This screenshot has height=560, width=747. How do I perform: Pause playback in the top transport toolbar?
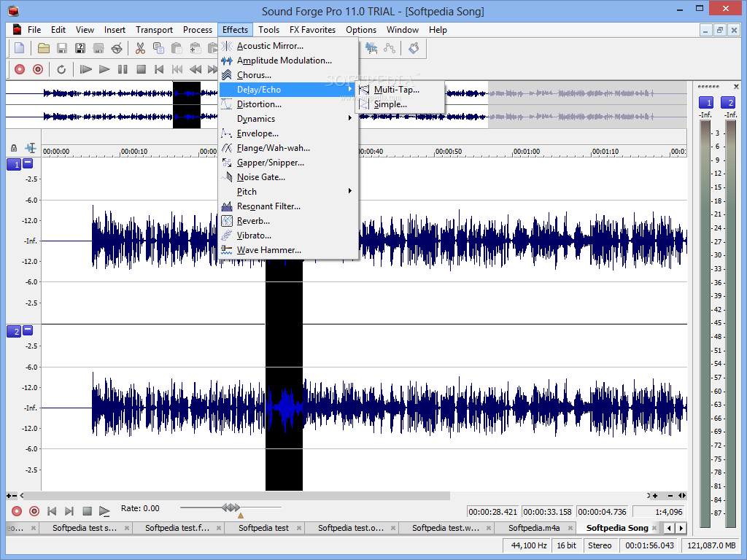[x=123, y=69]
